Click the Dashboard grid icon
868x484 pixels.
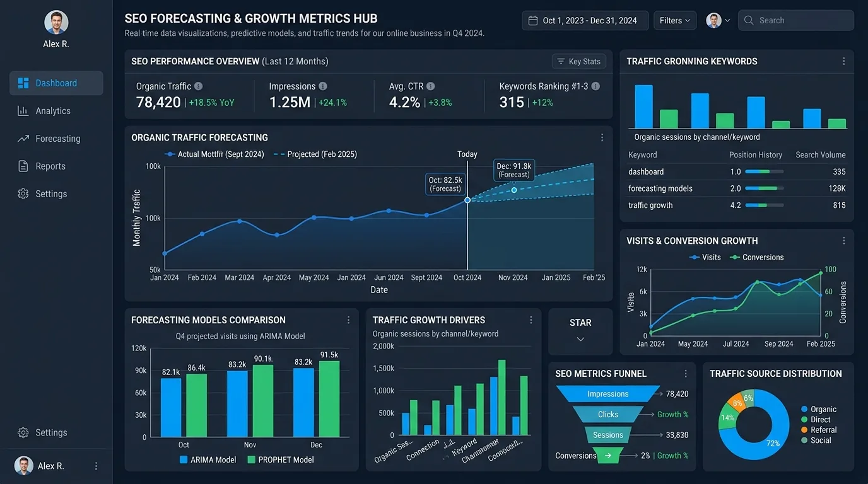[x=23, y=83]
